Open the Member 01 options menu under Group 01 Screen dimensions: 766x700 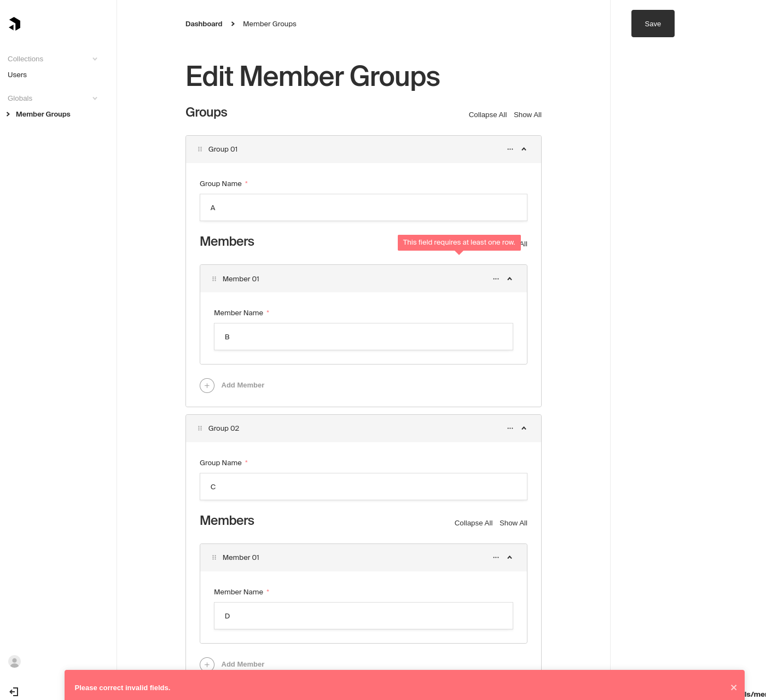(x=496, y=279)
